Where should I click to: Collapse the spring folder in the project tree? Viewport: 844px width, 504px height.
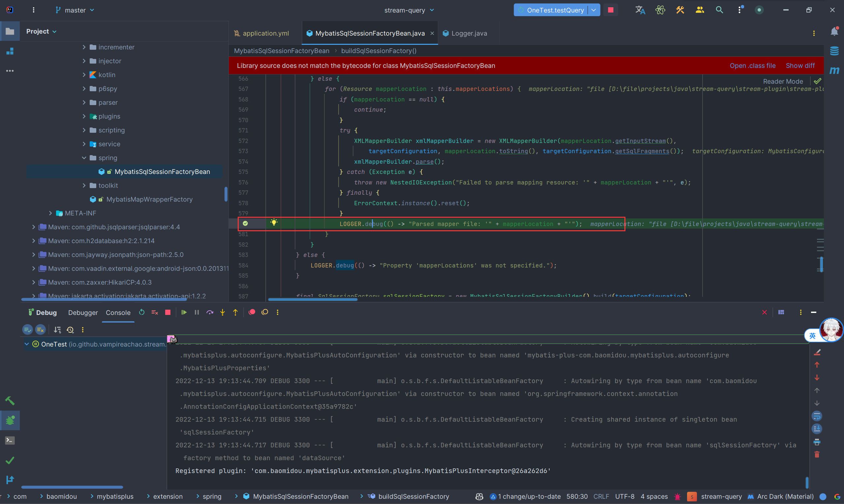coord(84,157)
